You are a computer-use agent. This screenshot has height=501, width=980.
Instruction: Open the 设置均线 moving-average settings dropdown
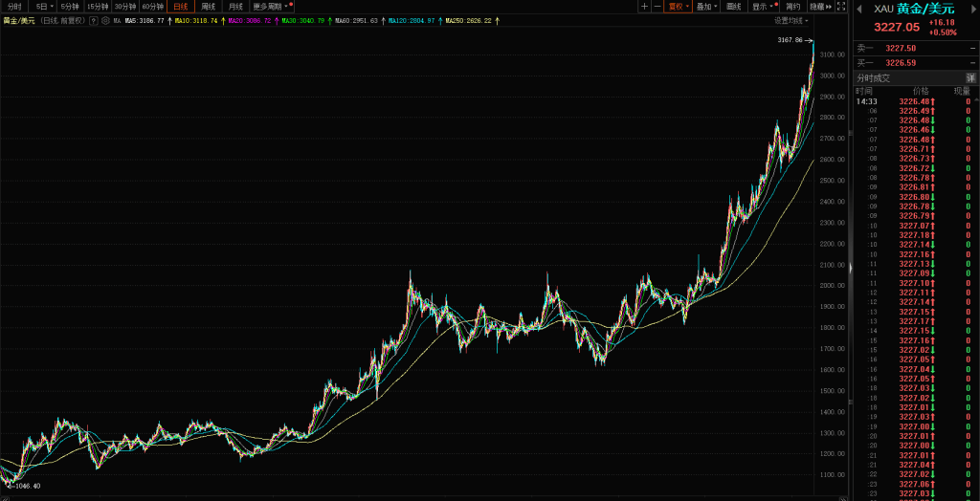point(791,21)
